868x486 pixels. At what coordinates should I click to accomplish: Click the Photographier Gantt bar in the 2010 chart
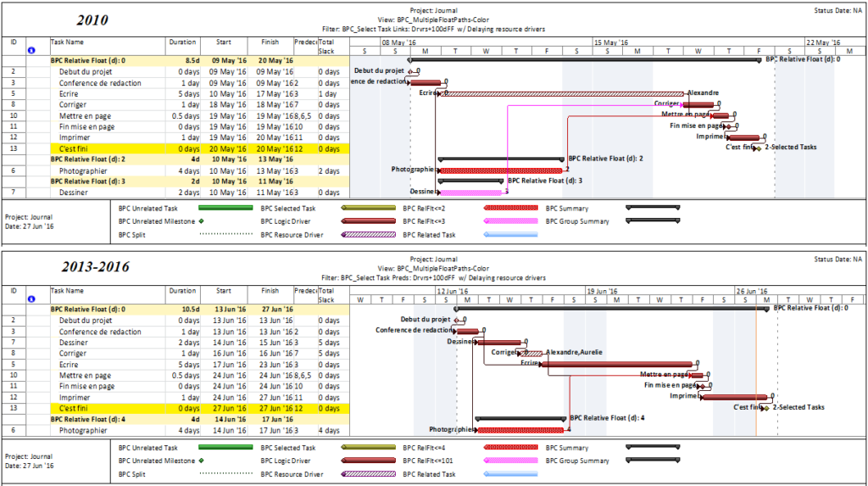[501, 170]
